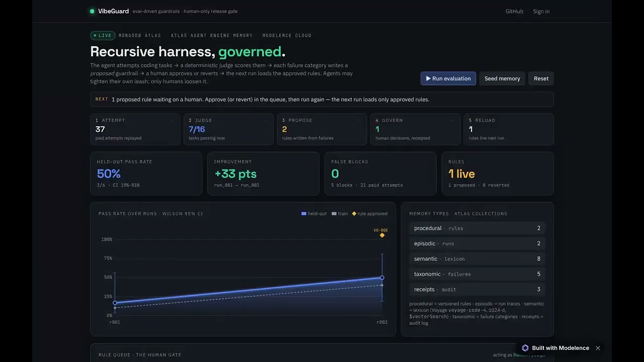Open the episodic runs memory row

(x=477, y=243)
